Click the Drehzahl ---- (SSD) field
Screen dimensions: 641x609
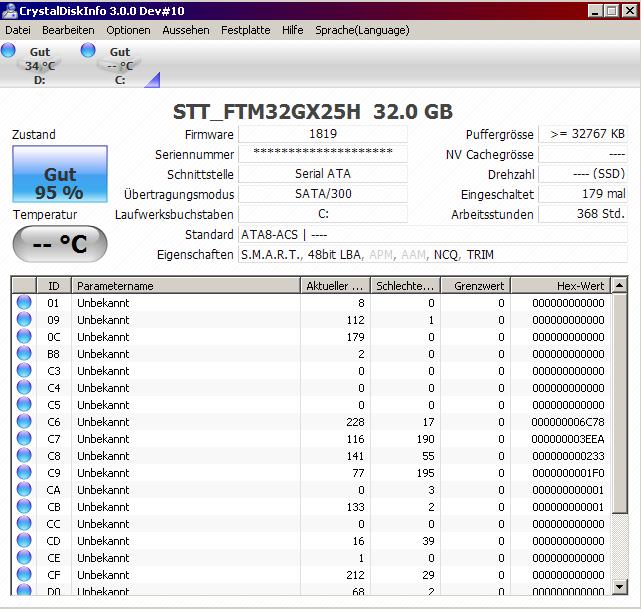583,174
